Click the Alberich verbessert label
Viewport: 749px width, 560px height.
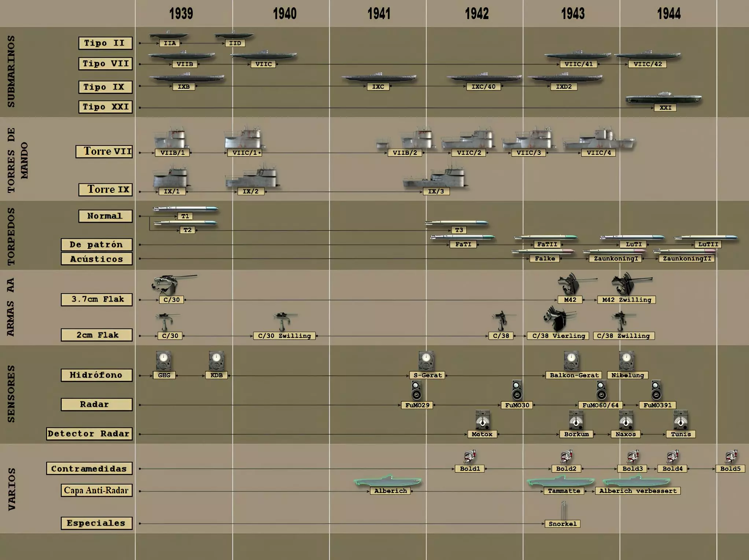pos(638,491)
